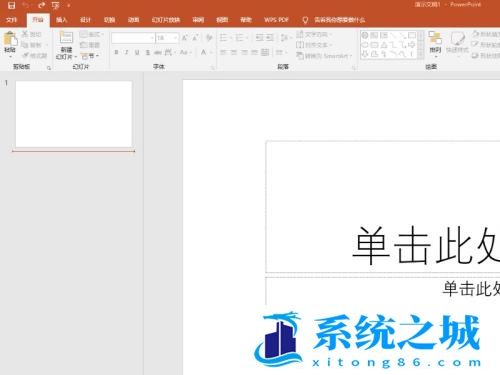This screenshot has width=500, height=375.
Task: Start slideshow from beginning via quick access icon
Action: [x=56, y=5]
